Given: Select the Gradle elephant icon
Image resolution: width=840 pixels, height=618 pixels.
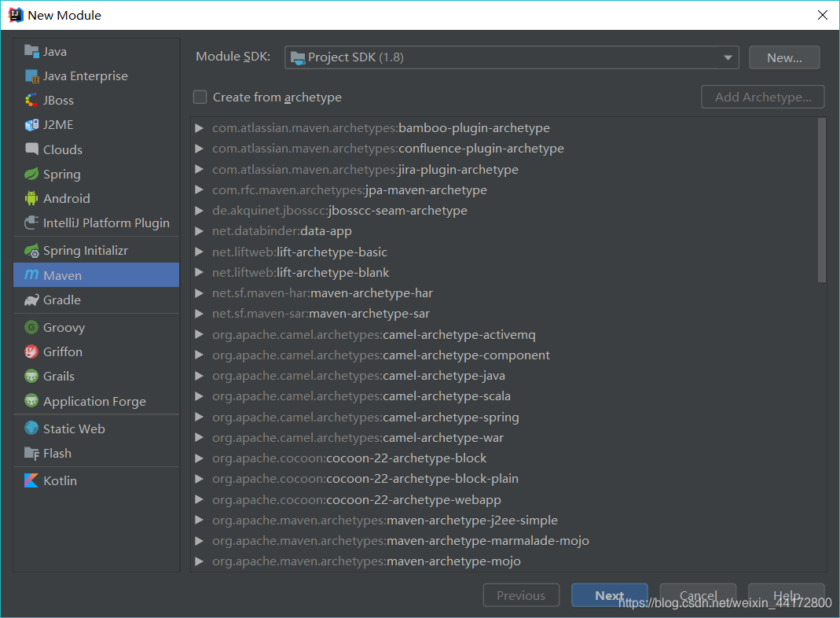Looking at the screenshot, I should point(31,300).
